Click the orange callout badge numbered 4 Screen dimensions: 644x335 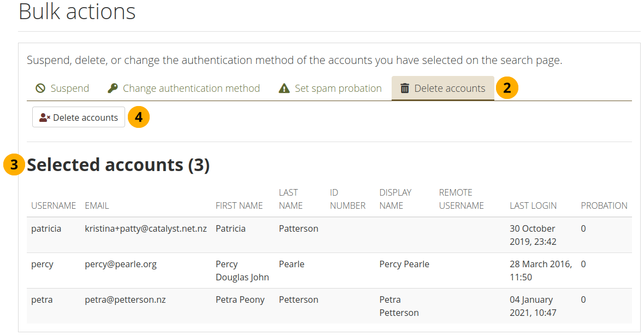(x=139, y=117)
